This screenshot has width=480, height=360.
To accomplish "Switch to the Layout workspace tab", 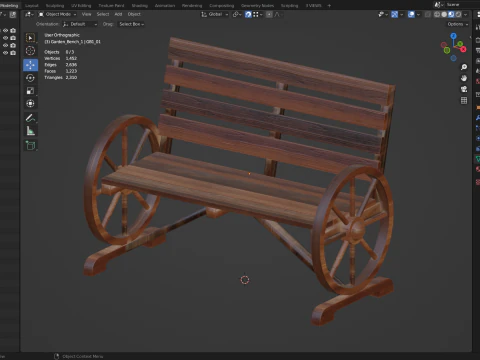I will [x=32, y=5].
